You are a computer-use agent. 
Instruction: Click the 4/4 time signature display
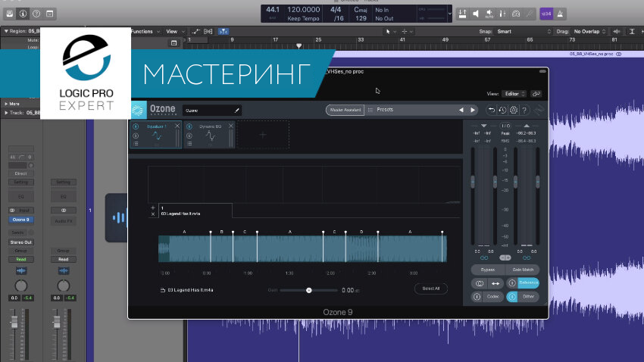pyautogui.click(x=336, y=10)
